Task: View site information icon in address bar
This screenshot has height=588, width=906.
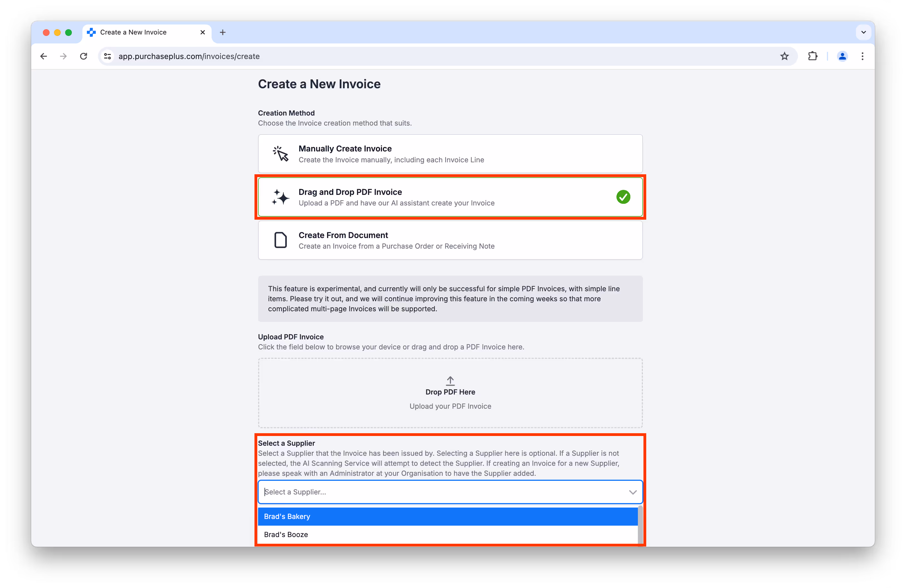Action: [x=108, y=56]
